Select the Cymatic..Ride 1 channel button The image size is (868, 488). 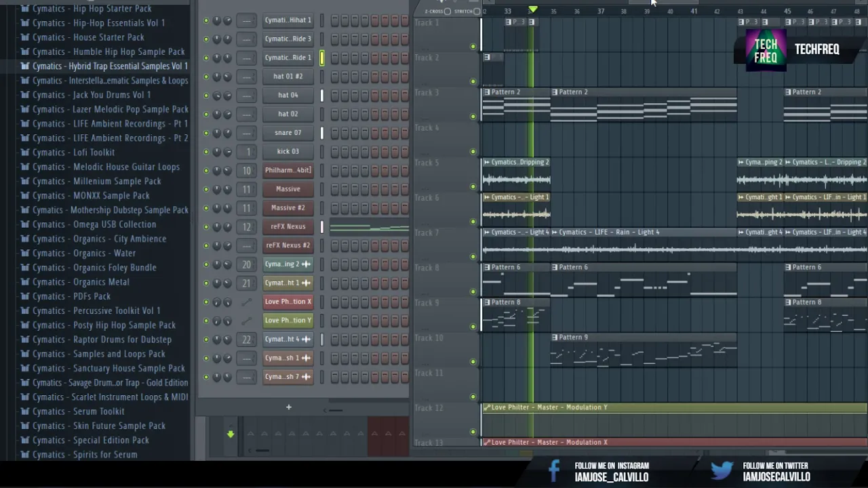pyautogui.click(x=288, y=58)
